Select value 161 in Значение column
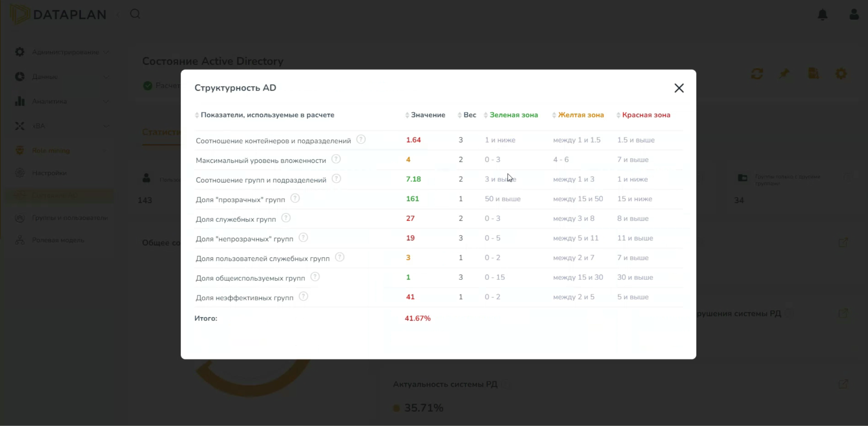This screenshot has width=868, height=426. (412, 199)
